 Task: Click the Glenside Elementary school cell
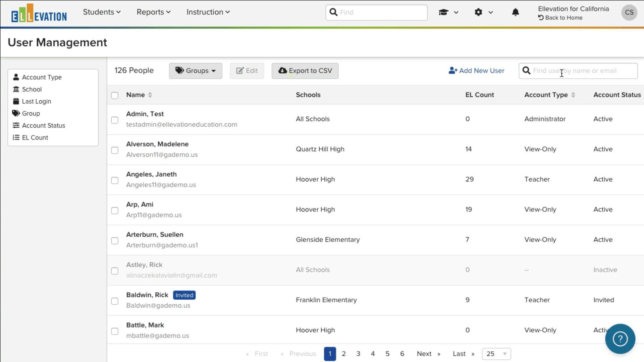328,240
